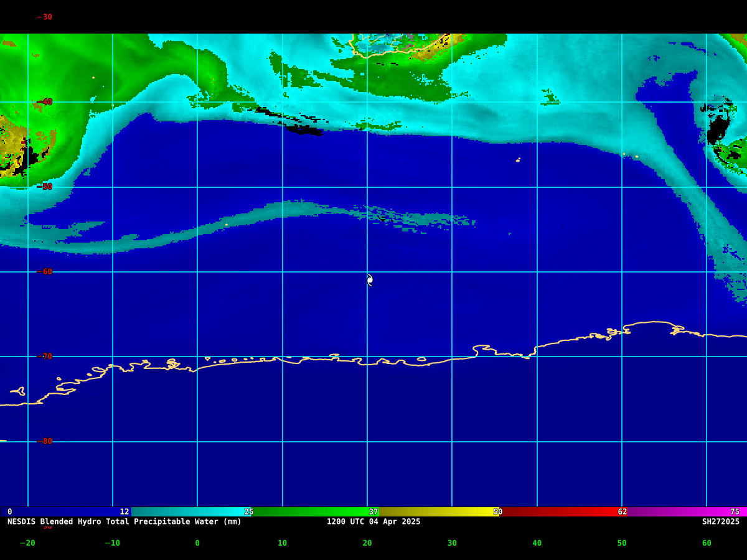
Task: Click the -60 latitude label
Action: click(x=44, y=272)
